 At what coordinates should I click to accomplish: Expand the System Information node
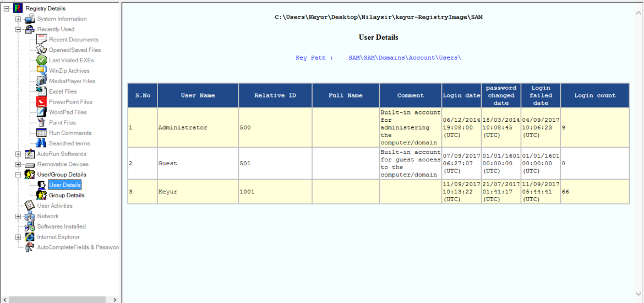pyautogui.click(x=18, y=19)
